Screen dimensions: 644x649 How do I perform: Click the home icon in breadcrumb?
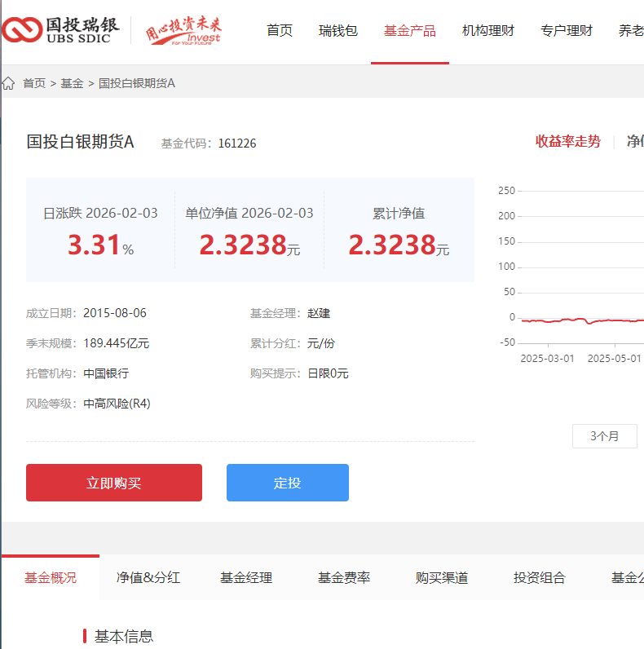click(x=9, y=83)
